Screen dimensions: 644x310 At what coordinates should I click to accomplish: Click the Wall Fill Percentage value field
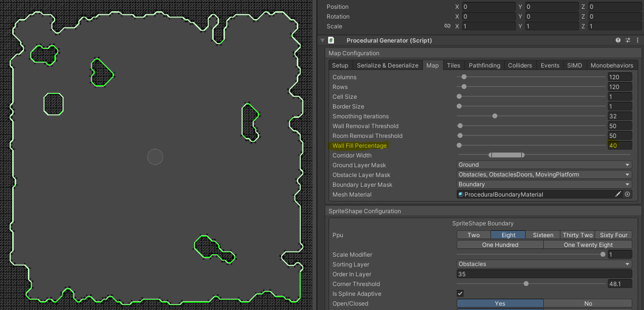(620, 145)
